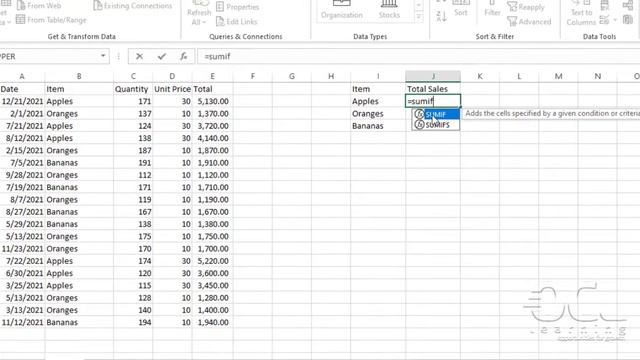Choose SUMIF from formula autocomplete
Image resolution: width=640 pixels, height=360 pixels.
(436, 114)
